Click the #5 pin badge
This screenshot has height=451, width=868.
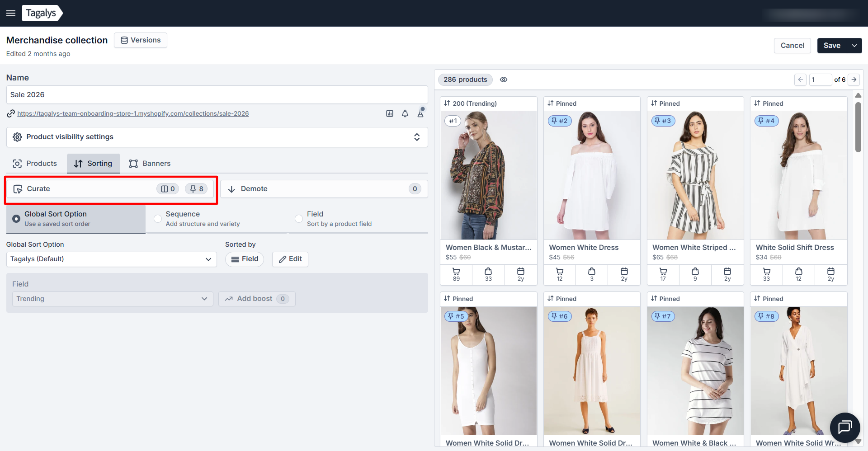tap(456, 316)
